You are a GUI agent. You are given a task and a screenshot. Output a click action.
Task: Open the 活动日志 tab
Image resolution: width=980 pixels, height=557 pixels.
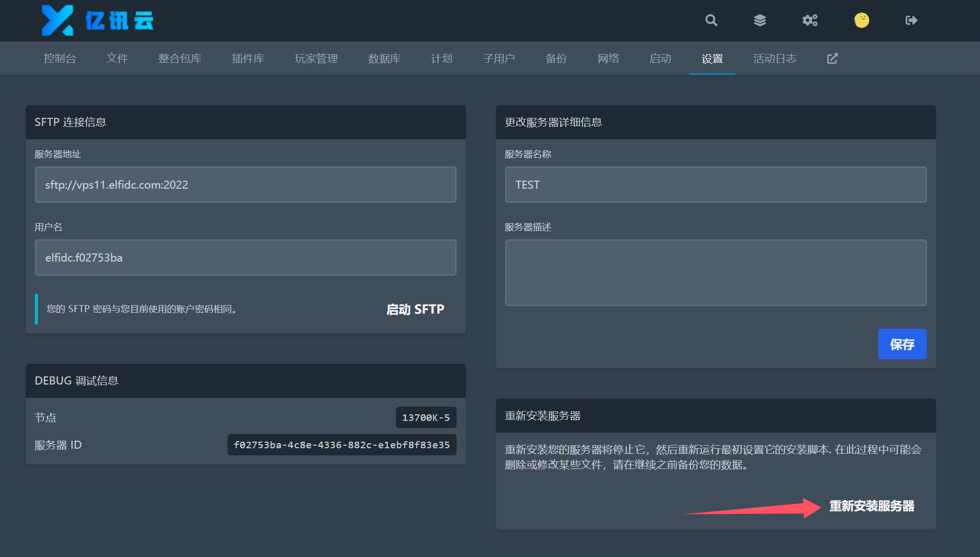point(775,59)
